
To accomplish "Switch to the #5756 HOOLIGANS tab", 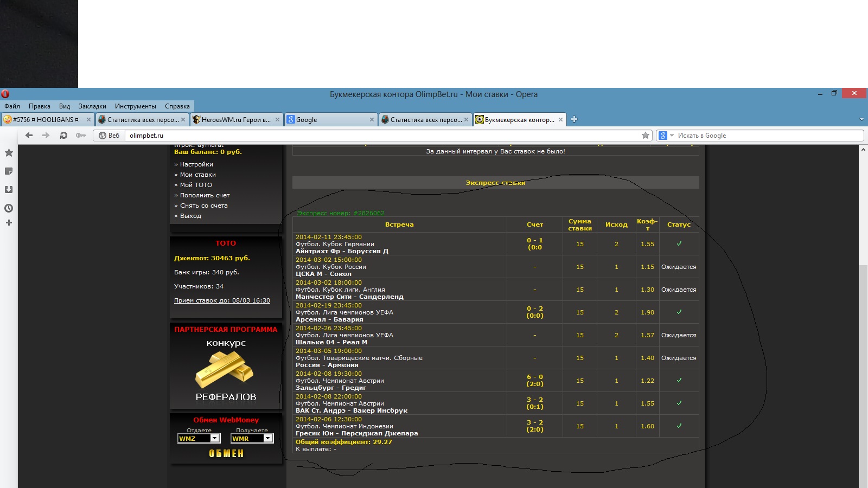I will point(48,120).
